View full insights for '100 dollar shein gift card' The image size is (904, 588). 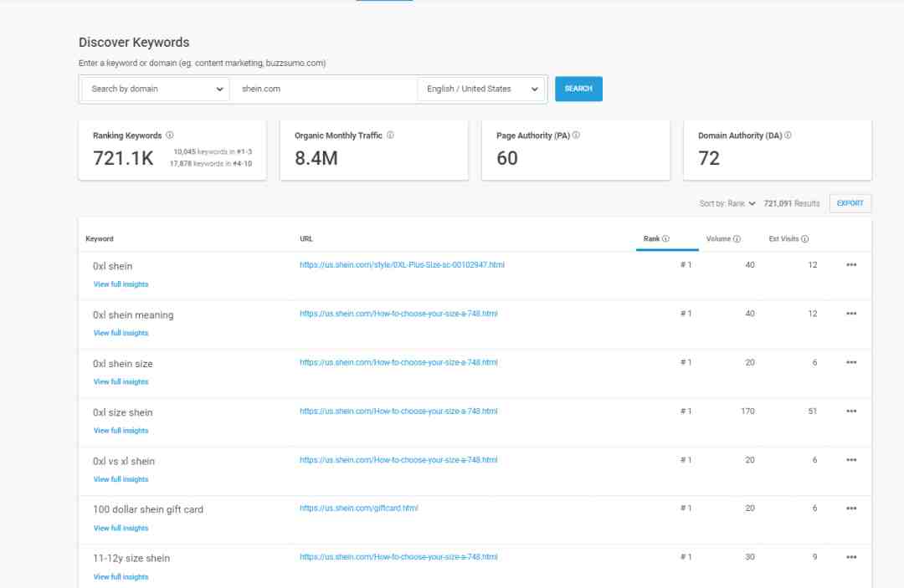coord(121,528)
